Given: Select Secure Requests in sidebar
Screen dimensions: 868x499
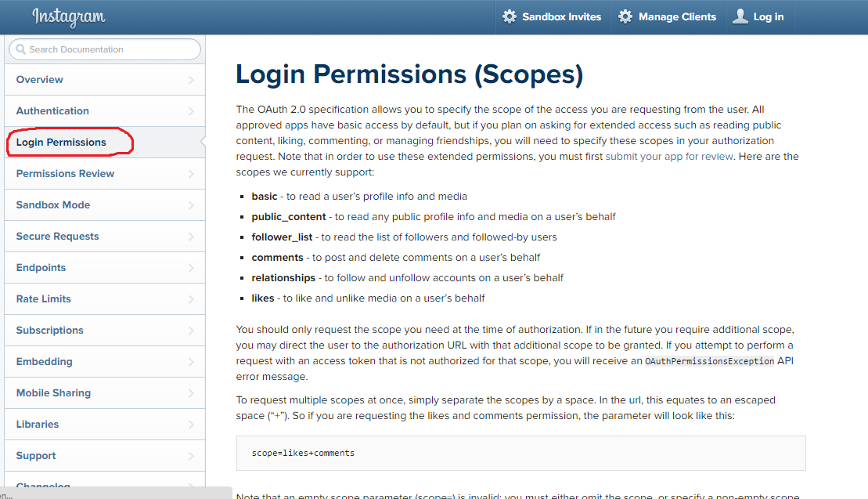Looking at the screenshot, I should pyautogui.click(x=57, y=237).
